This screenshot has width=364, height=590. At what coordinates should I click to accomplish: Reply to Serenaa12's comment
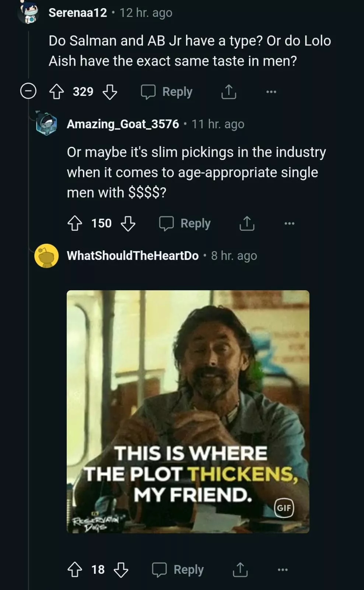[167, 92]
